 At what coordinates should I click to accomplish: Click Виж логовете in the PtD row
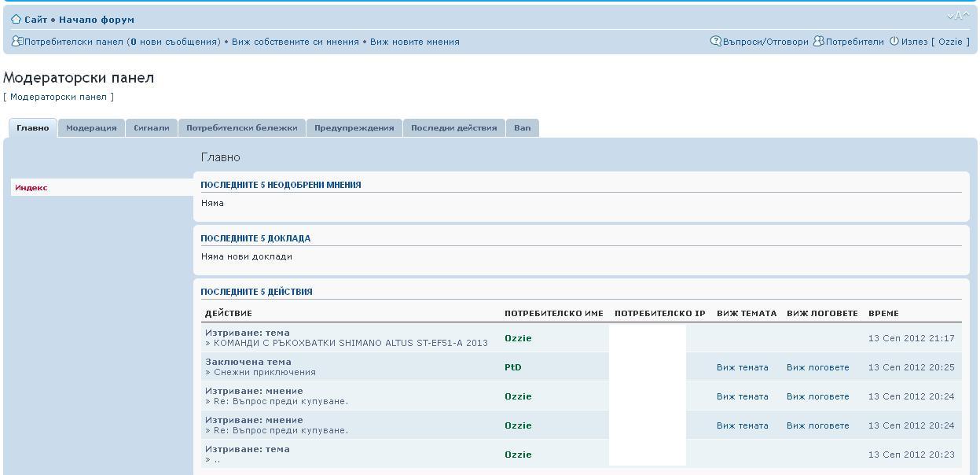click(817, 367)
